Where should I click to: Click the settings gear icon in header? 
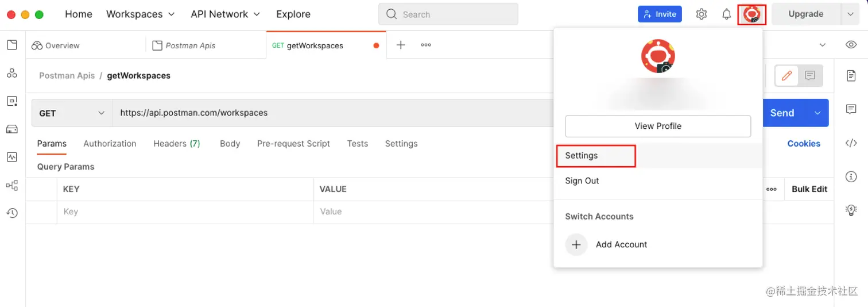(702, 14)
